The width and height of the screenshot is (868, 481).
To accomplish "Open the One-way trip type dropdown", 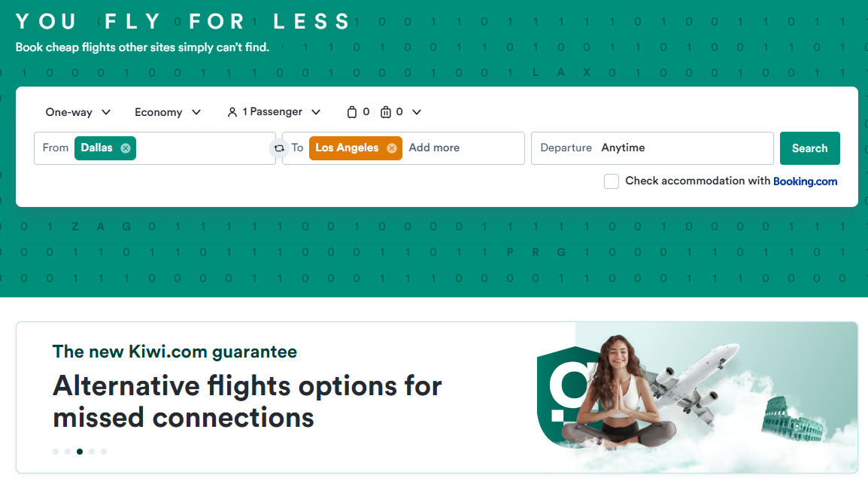I will 78,112.
